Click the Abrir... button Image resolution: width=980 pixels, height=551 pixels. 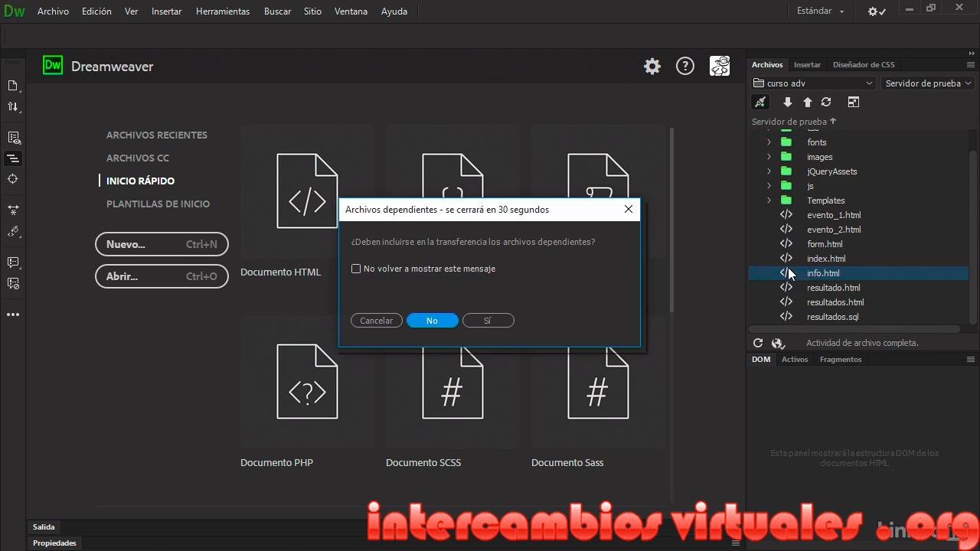[x=162, y=276]
